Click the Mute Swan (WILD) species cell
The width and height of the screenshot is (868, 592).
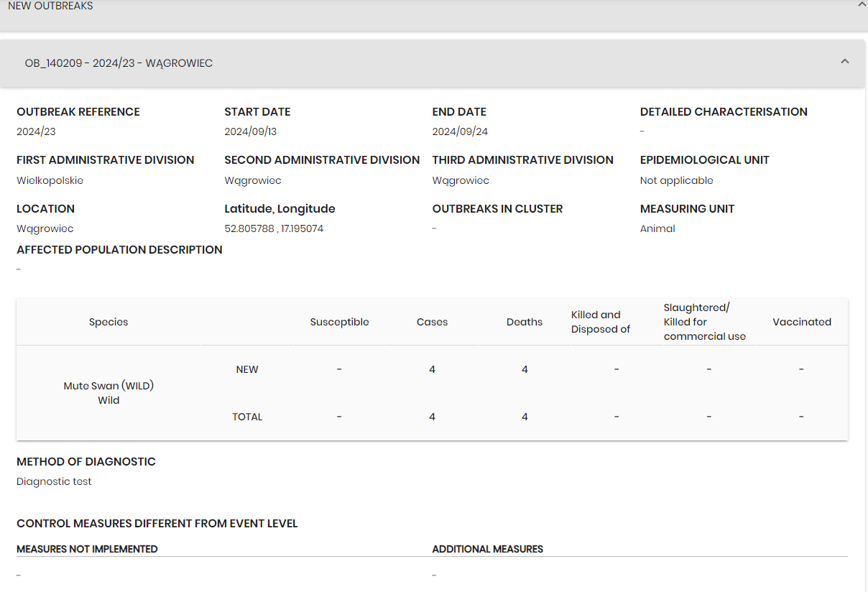click(108, 386)
